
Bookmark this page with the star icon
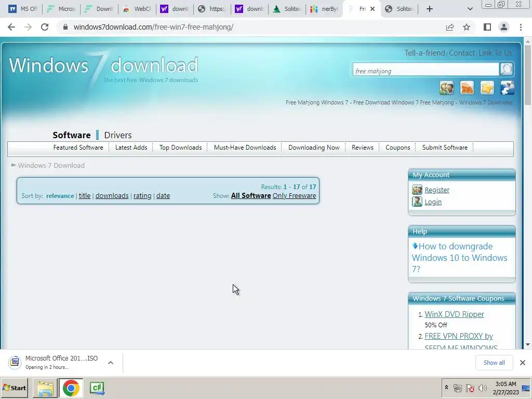467,27
